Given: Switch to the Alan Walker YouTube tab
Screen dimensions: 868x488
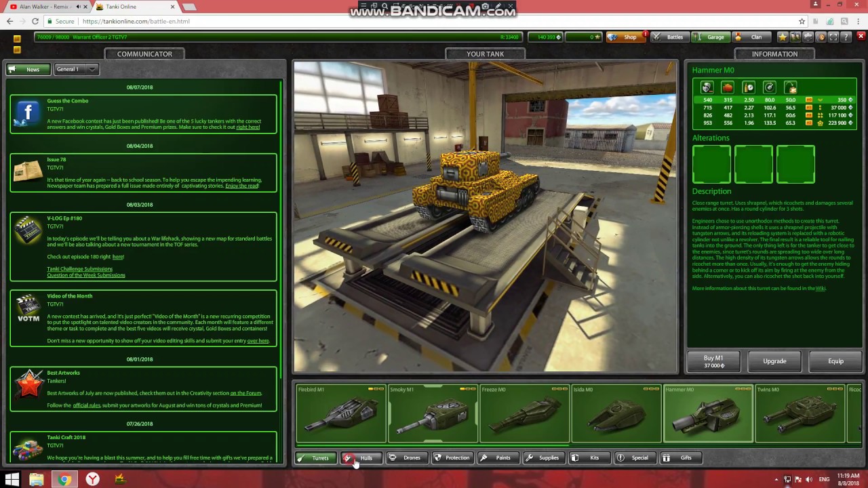Looking at the screenshot, I should tap(45, 7).
